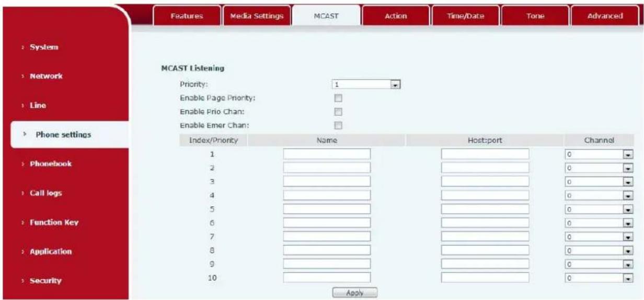
Task: Click Name field for index 7
Action: 327,236
